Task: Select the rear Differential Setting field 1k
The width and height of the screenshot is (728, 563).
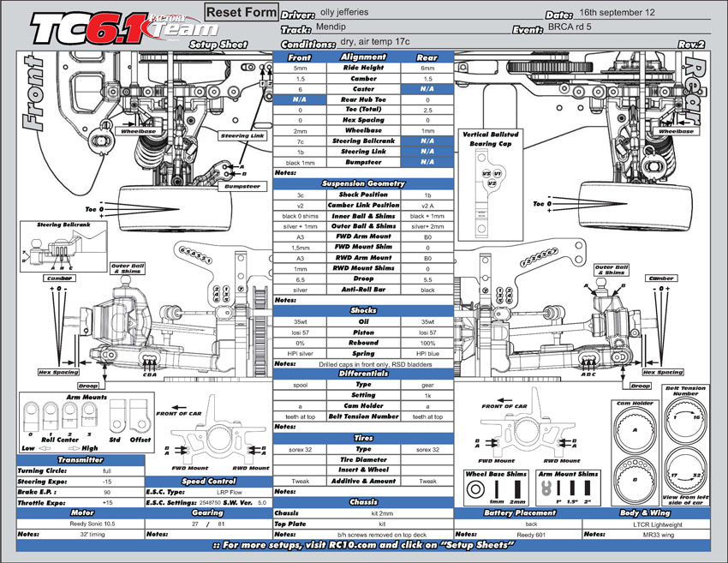Action: coord(427,396)
